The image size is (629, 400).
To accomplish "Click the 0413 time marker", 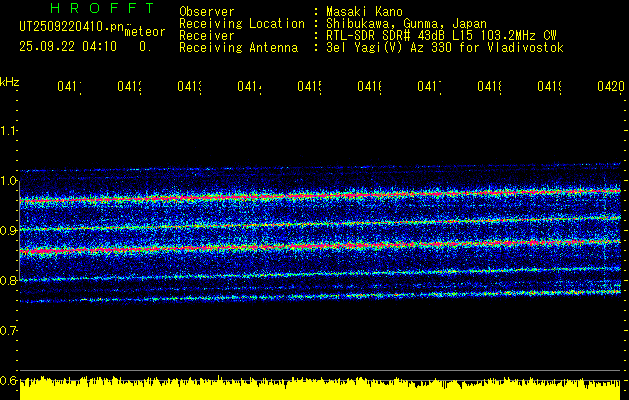I will click(189, 86).
